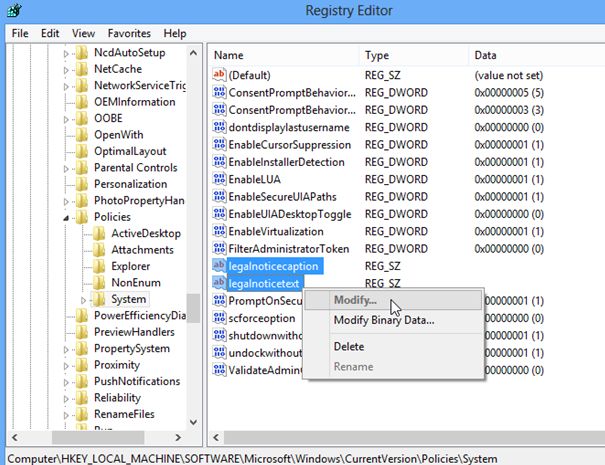Click the first ConsentPromptBehavior value with data 0x00000005
The width and height of the screenshot is (605, 465).
292,93
